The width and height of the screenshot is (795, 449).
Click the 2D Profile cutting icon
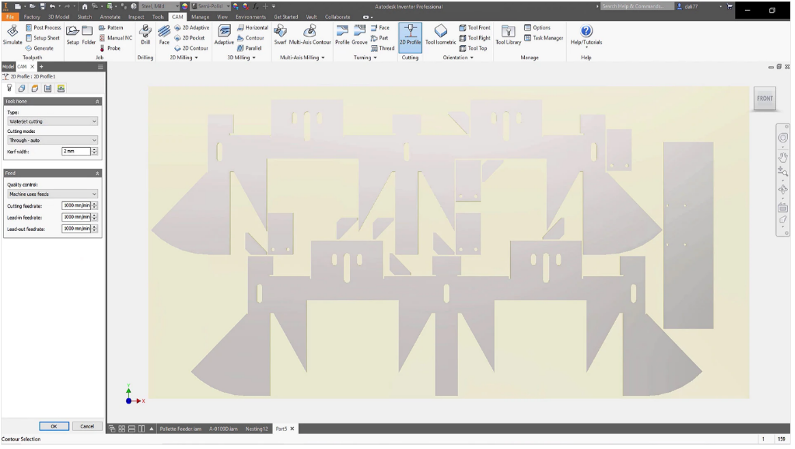coord(410,36)
